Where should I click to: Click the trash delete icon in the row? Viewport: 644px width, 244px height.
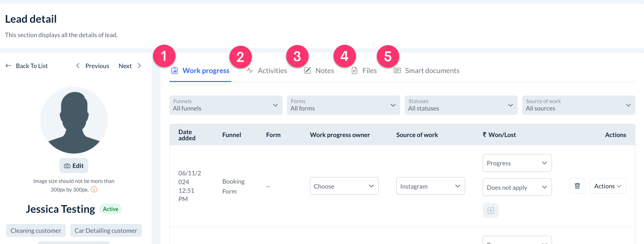point(577,186)
